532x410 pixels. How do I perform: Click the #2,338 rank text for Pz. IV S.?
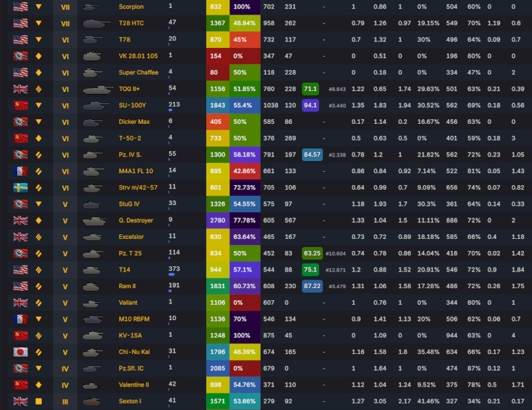coord(337,155)
